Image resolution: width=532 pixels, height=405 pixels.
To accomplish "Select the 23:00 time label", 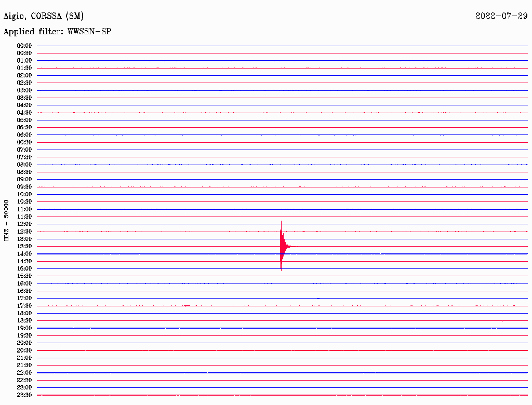I will pyautogui.click(x=24, y=388).
